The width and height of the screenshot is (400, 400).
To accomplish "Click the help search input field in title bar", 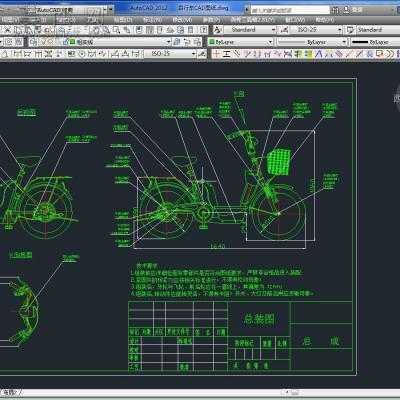I will click(x=289, y=10).
